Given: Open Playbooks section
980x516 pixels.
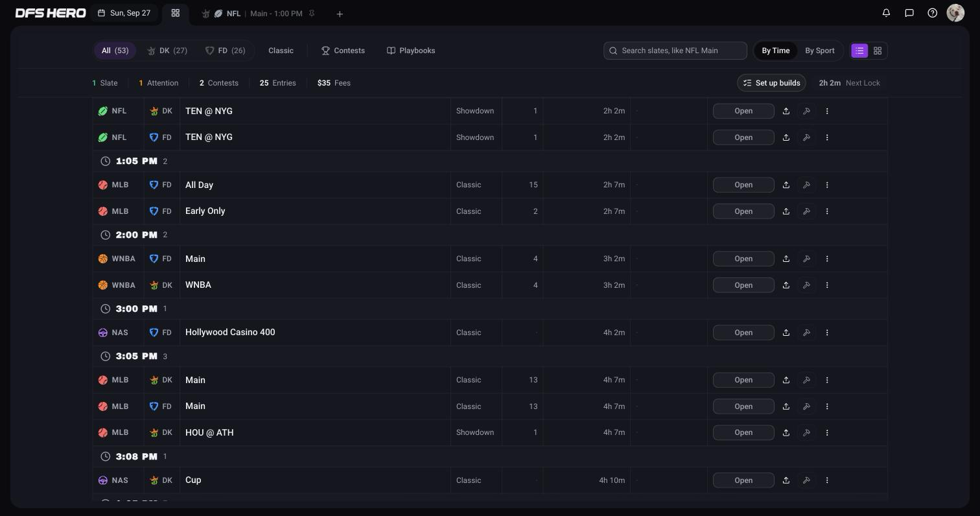Looking at the screenshot, I should [x=411, y=51].
